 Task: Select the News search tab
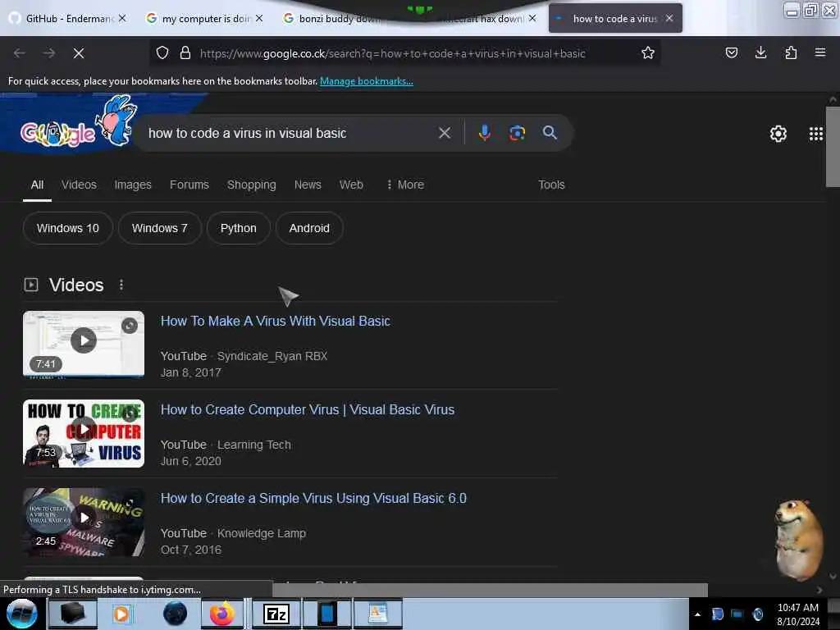coord(308,185)
